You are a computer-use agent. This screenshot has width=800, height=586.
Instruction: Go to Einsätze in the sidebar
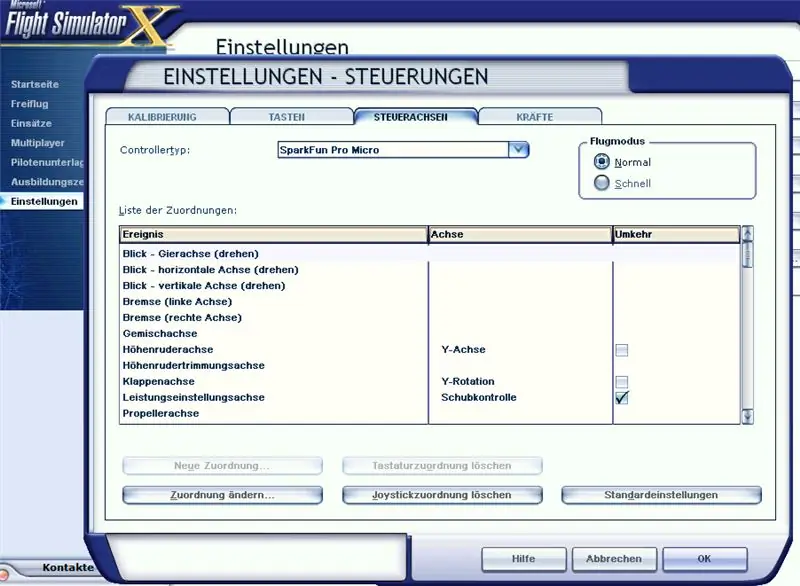(31, 123)
